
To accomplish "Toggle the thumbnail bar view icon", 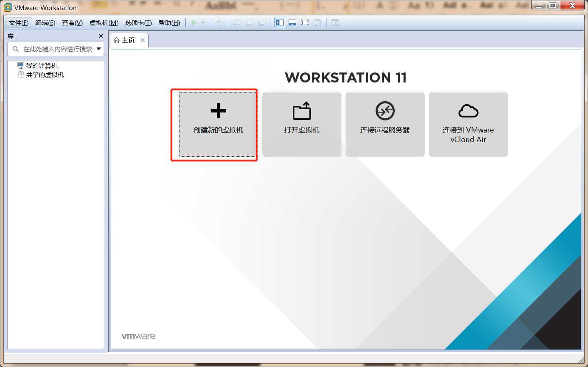I will pos(292,22).
